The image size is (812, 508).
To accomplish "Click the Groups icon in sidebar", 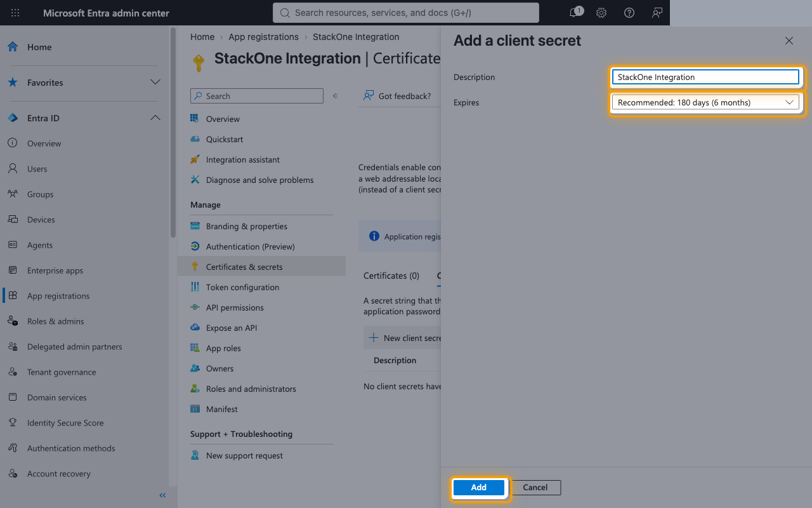I will click(13, 194).
